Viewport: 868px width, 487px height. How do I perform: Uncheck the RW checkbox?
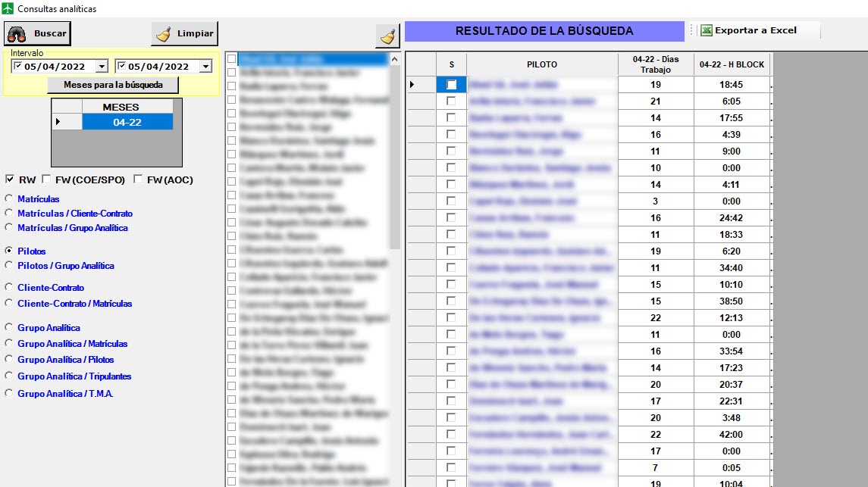point(10,180)
